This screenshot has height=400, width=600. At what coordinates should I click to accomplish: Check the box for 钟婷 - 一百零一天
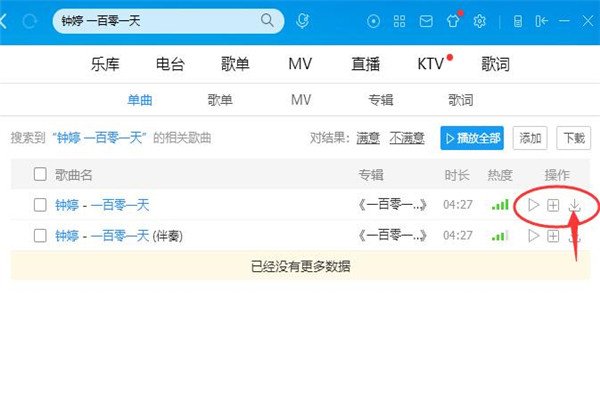[40, 205]
